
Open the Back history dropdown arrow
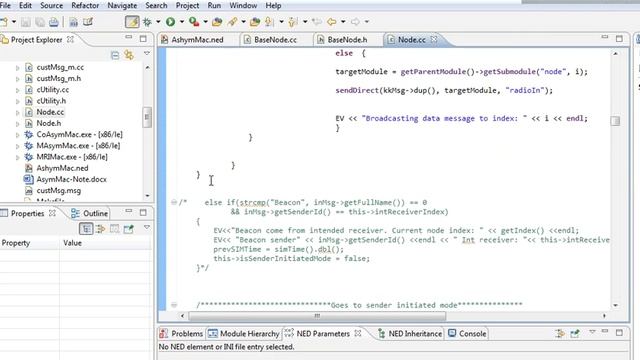(x=343, y=22)
